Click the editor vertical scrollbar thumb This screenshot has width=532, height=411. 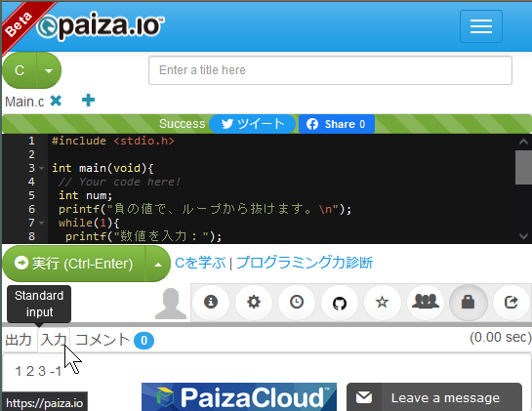[523, 167]
